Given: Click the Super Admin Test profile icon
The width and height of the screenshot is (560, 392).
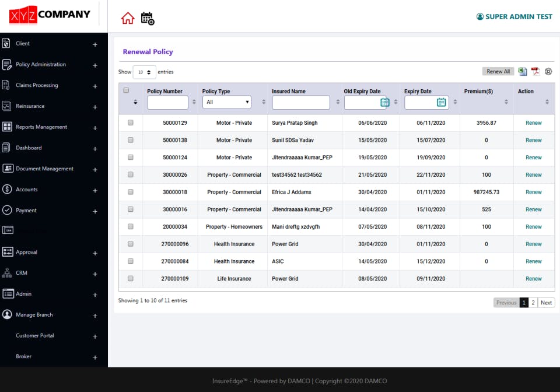Looking at the screenshot, I should tap(480, 16).
